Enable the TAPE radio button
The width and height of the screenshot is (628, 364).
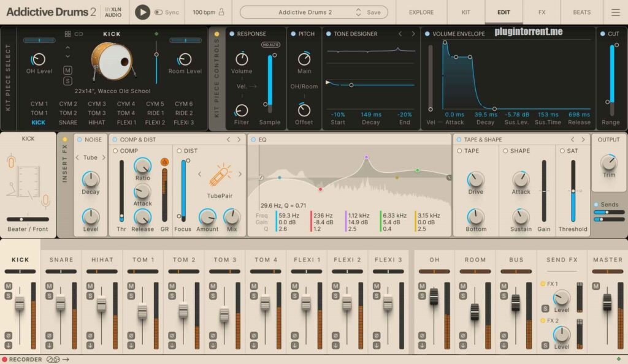point(459,151)
